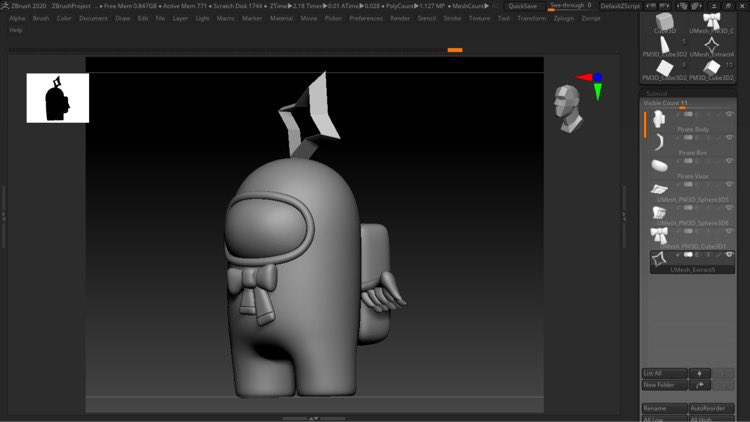Open the Alpha menu

pos(17,18)
